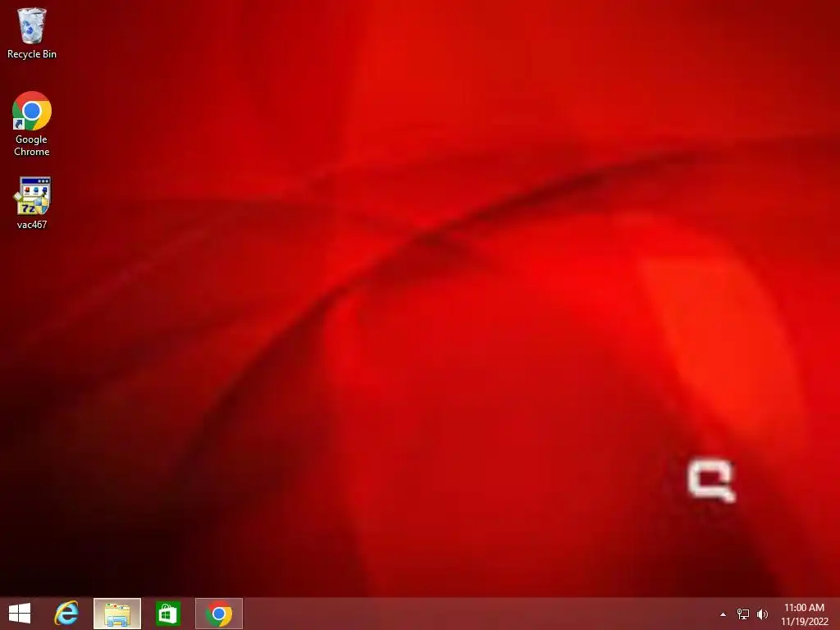The width and height of the screenshot is (840, 630).
Task: Click the "vac467" label text
Action: tap(32, 225)
